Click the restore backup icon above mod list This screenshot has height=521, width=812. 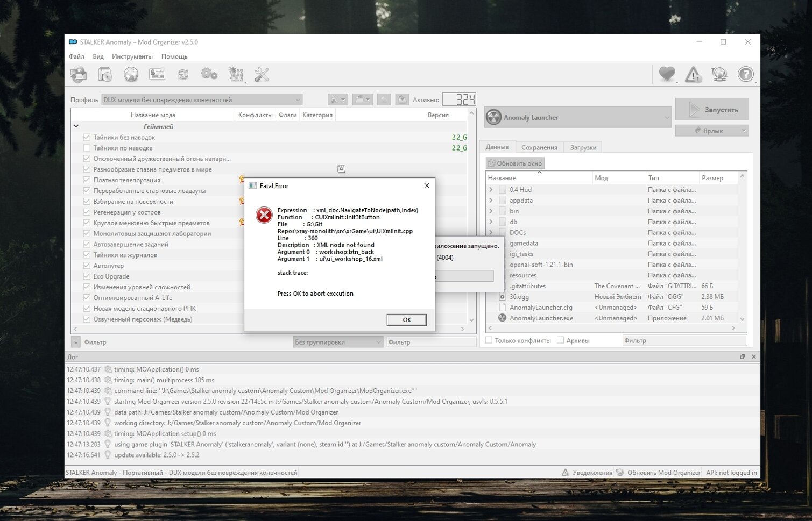click(x=384, y=99)
